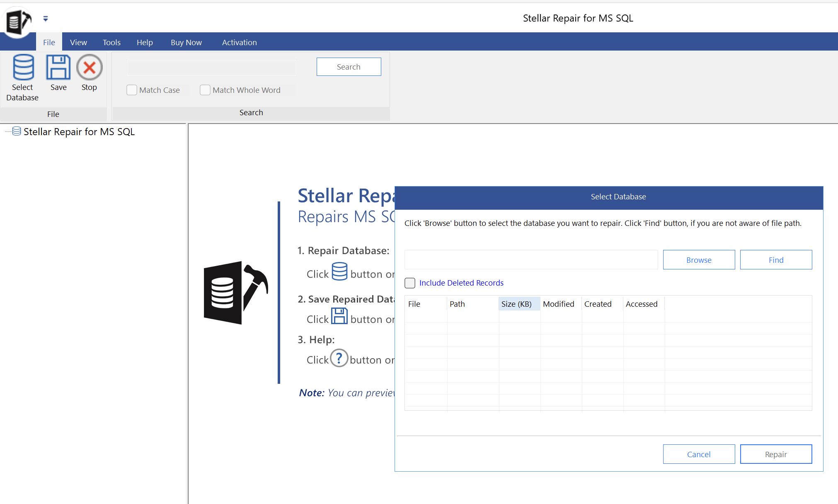The image size is (838, 504).
Task: Click the Include Deleted Records link text
Action: 461,283
